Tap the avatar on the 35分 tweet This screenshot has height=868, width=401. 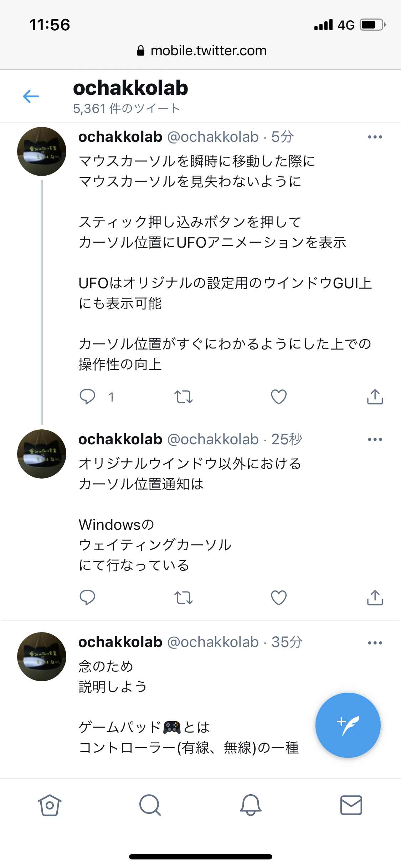point(42,657)
